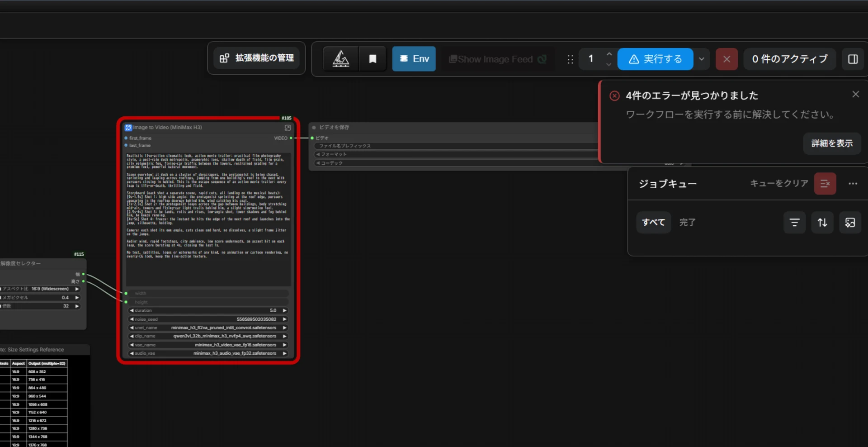Switch to the 完了 tab in job queue

pos(687,222)
